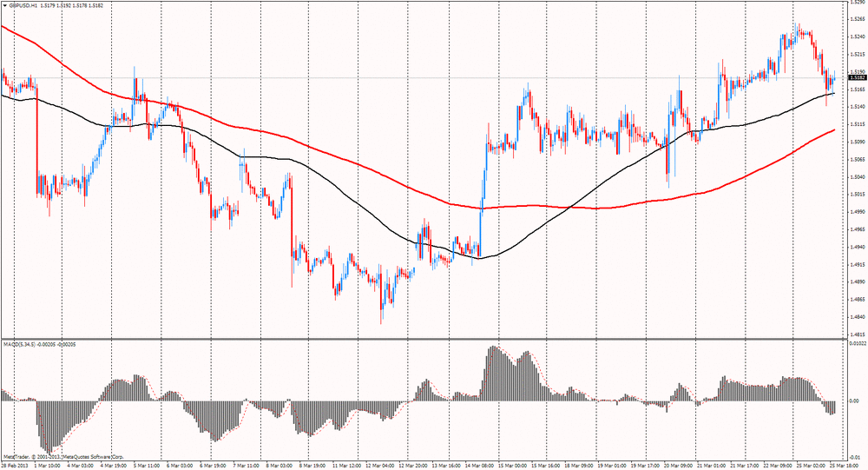Click the 7 Mar 11:00 time label
Image resolution: width=868 pixels, height=470 pixels.
click(x=247, y=466)
